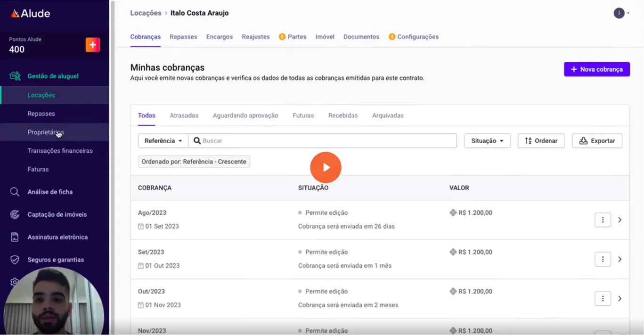
Task: Open Faturas in the sidebar
Action: point(55,169)
